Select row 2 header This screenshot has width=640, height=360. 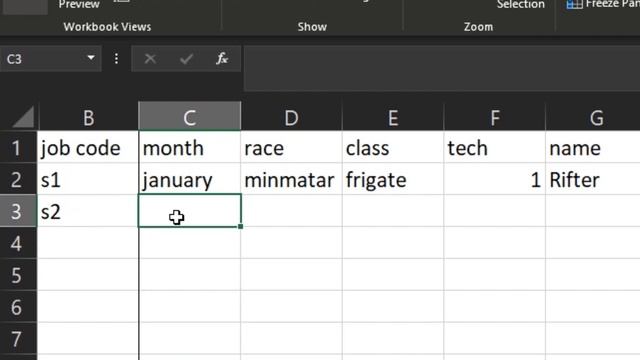pyautogui.click(x=18, y=179)
